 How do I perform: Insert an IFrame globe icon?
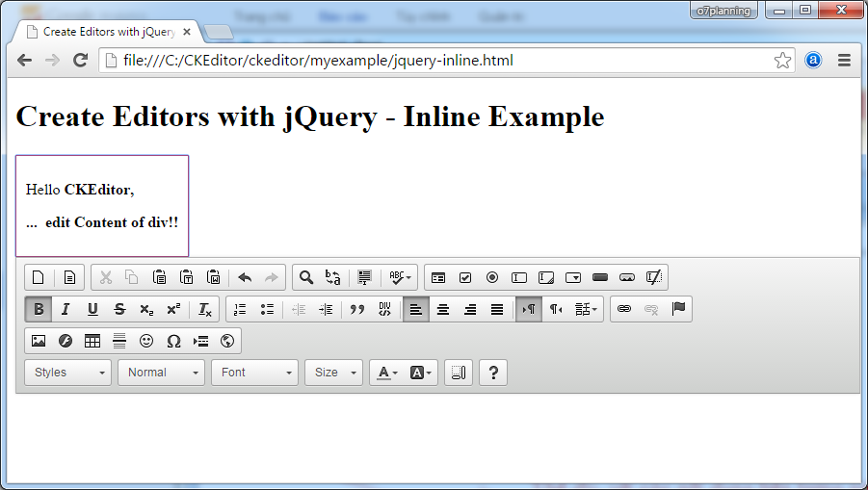227,341
